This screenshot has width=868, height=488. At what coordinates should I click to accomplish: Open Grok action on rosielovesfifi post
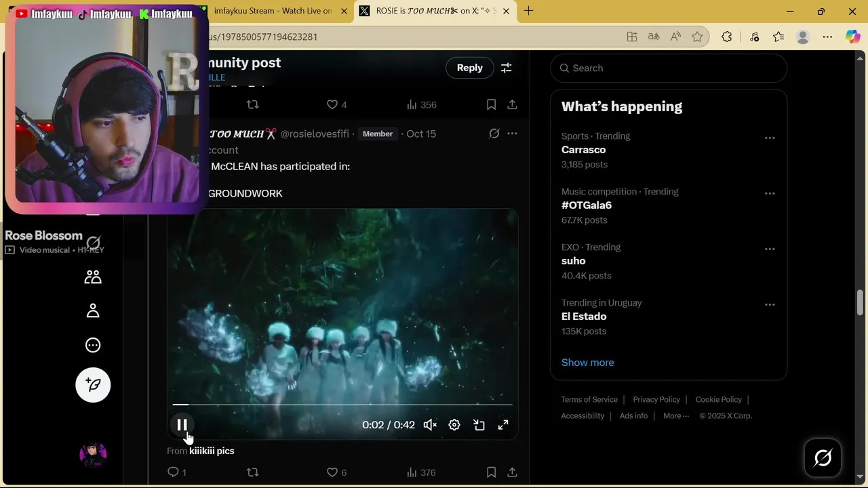(494, 134)
